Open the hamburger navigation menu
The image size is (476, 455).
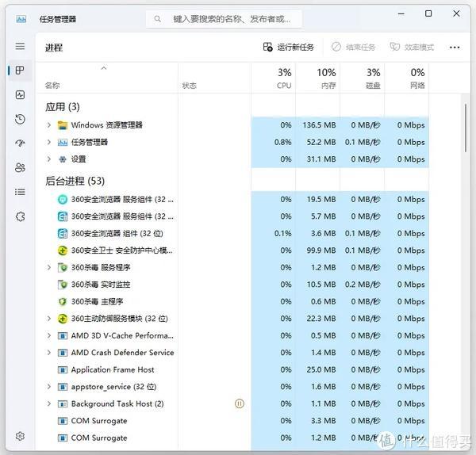[20, 46]
